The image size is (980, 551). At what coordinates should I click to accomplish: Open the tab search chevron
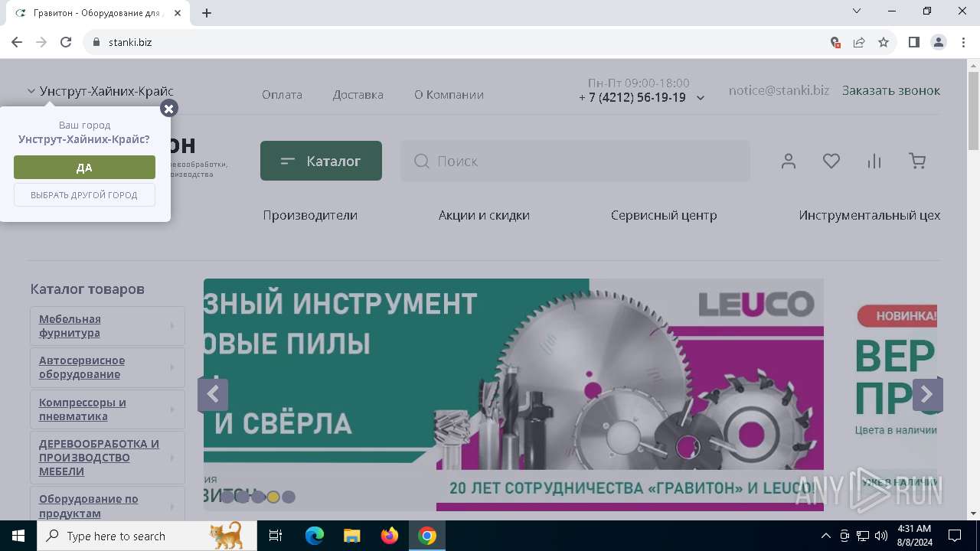coord(857,11)
